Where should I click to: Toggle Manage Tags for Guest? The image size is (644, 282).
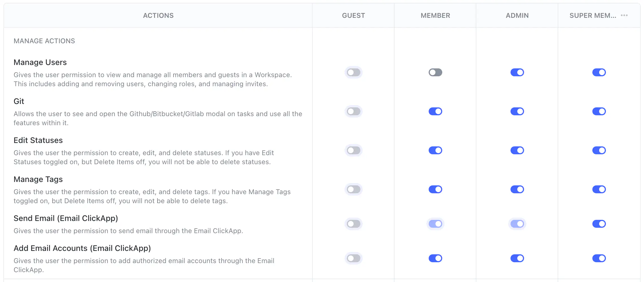coord(354,189)
